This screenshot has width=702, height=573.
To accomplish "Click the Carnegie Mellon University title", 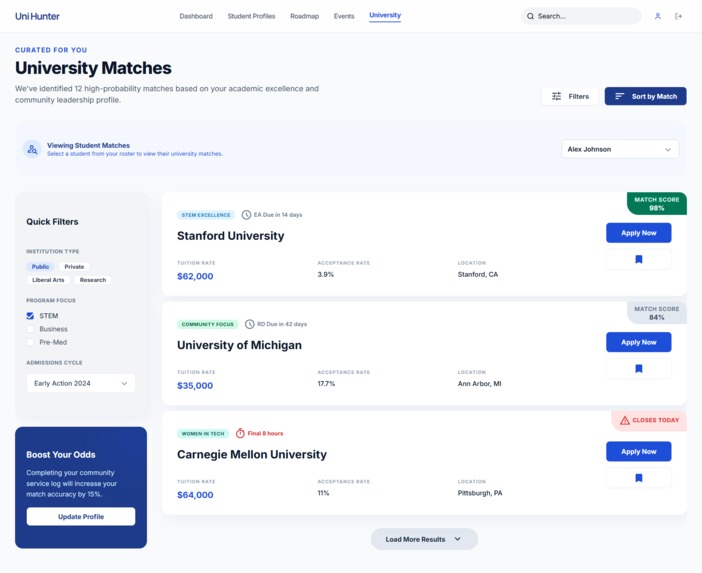I will [x=252, y=454].
